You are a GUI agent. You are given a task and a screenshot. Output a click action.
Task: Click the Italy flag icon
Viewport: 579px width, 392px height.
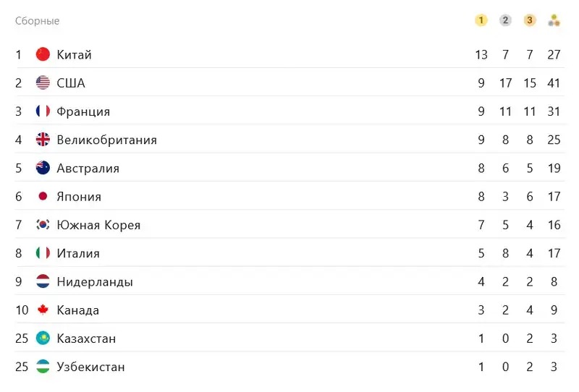click(43, 253)
